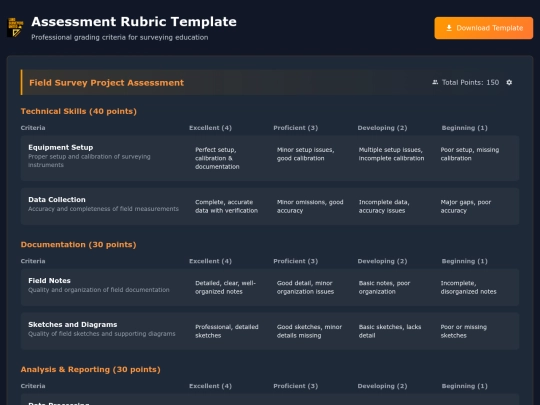The image size is (540, 405).
Task: Click the Data Collection criterion title
Action: point(57,200)
